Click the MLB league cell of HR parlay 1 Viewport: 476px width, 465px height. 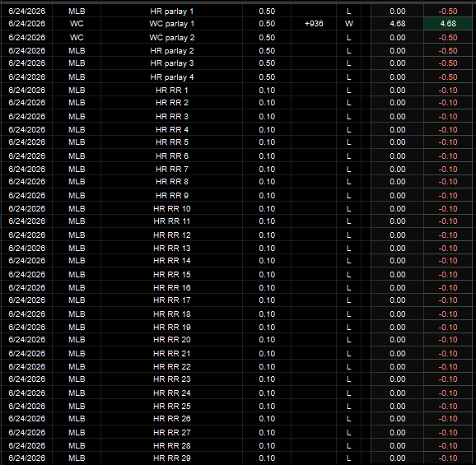pyautogui.click(x=77, y=12)
